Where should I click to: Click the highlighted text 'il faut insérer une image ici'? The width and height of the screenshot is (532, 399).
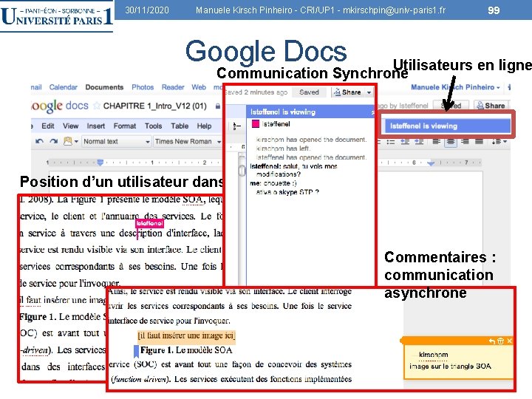click(186, 335)
